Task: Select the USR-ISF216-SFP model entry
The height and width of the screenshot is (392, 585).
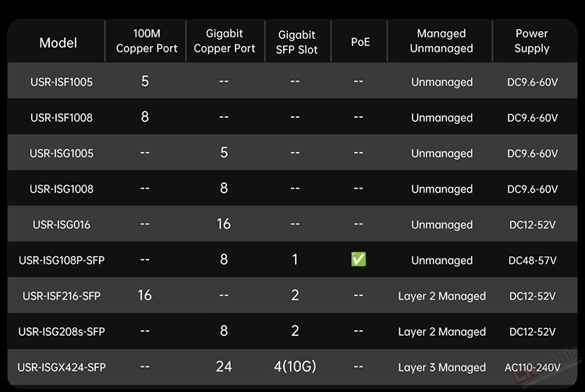Action: [62, 296]
